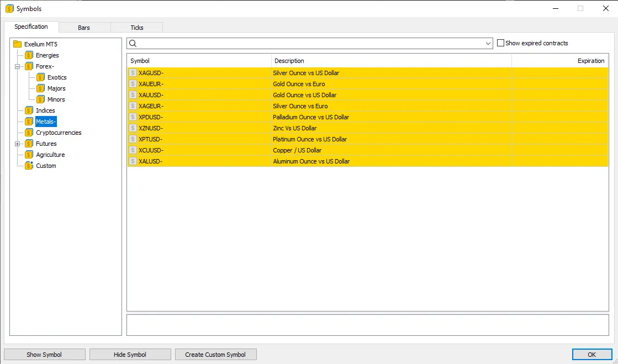Enable Show expired contracts checkbox
Viewport: 618px width, 364px height.
click(500, 43)
